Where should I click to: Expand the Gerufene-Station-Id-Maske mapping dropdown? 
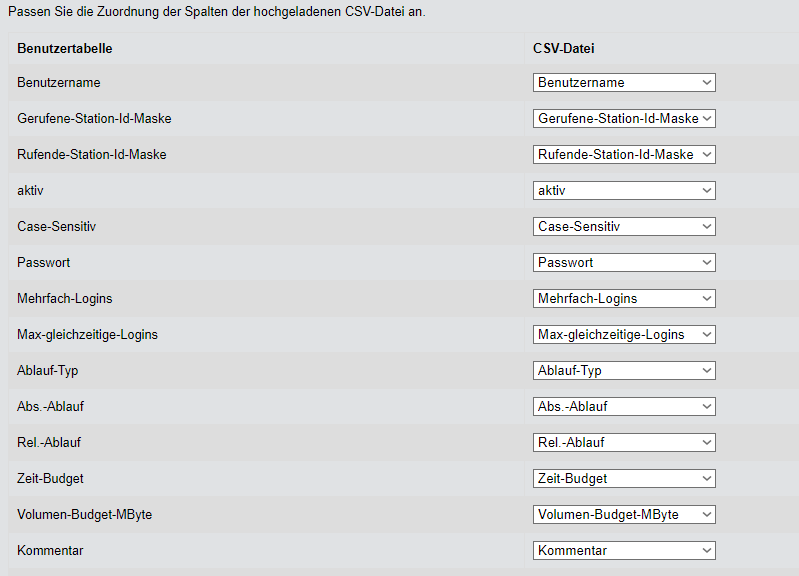click(x=624, y=119)
